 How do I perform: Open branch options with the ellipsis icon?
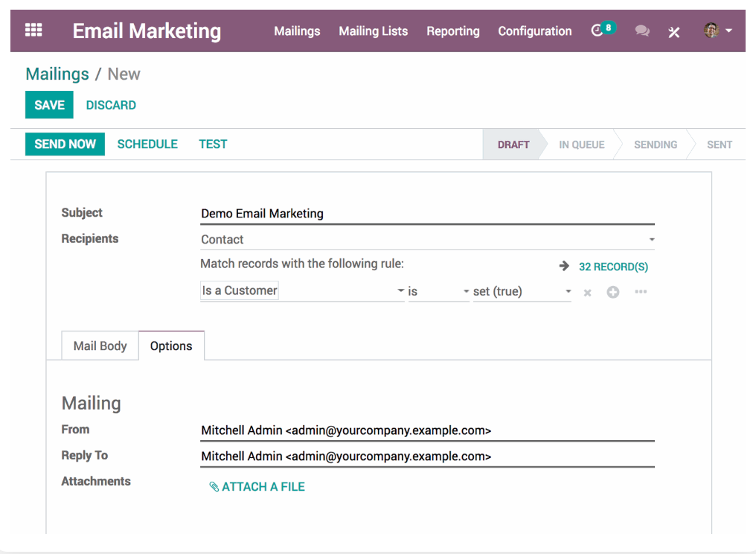(640, 292)
